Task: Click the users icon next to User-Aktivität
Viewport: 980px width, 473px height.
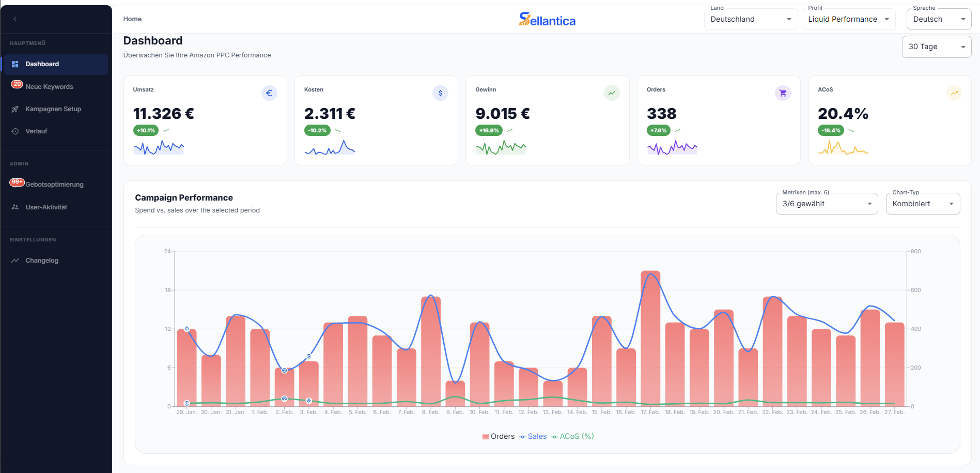Action: 15,207
